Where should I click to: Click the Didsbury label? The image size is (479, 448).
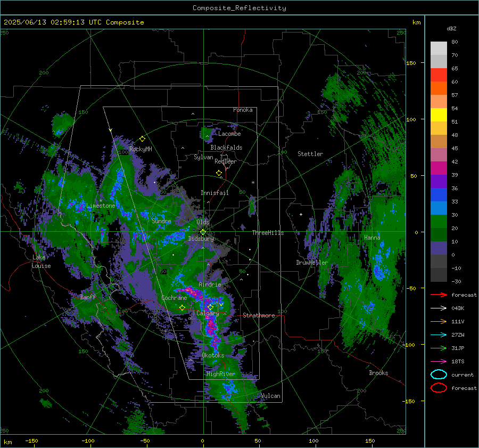(201, 239)
